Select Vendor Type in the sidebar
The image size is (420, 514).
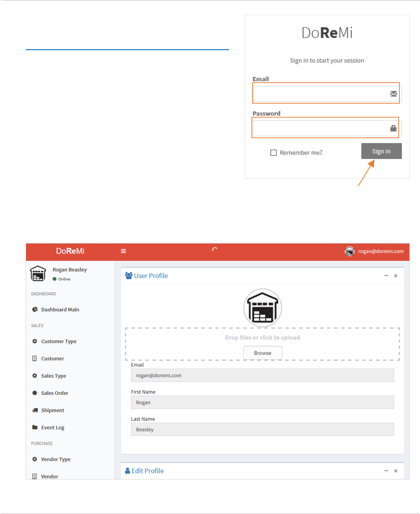point(56,459)
